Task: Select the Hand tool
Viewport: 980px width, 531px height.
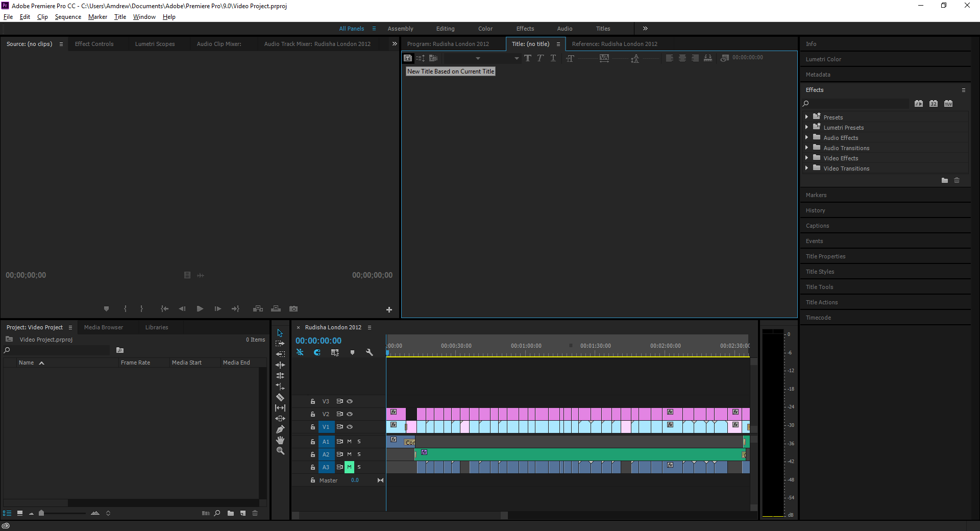Action: click(x=280, y=440)
